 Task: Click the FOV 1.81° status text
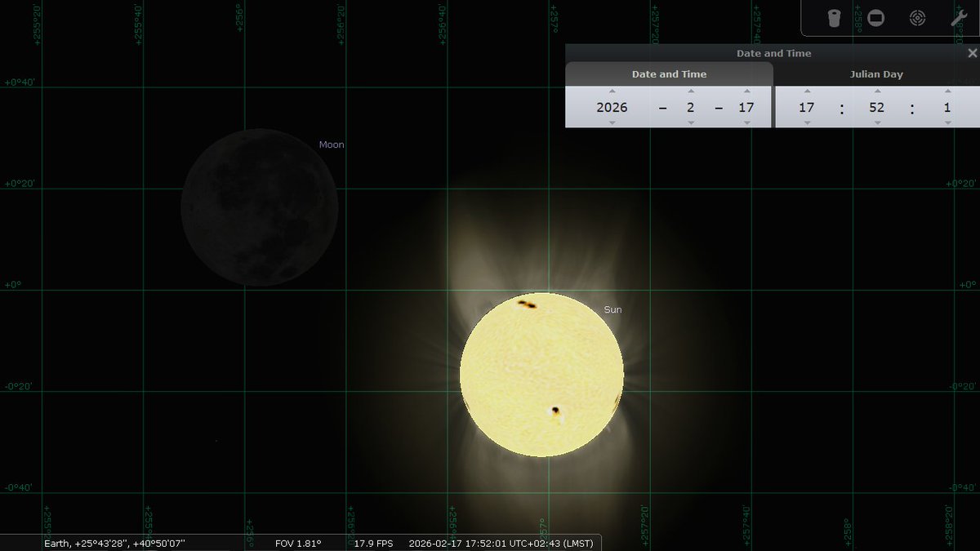coord(298,543)
